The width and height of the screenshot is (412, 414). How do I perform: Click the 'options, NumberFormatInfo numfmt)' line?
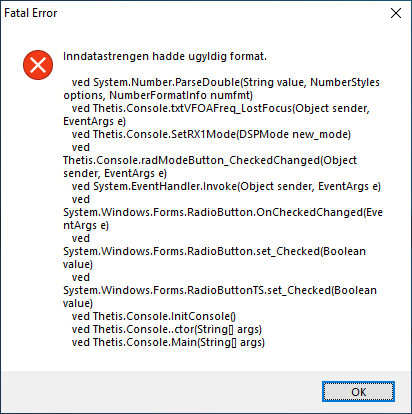point(158,95)
